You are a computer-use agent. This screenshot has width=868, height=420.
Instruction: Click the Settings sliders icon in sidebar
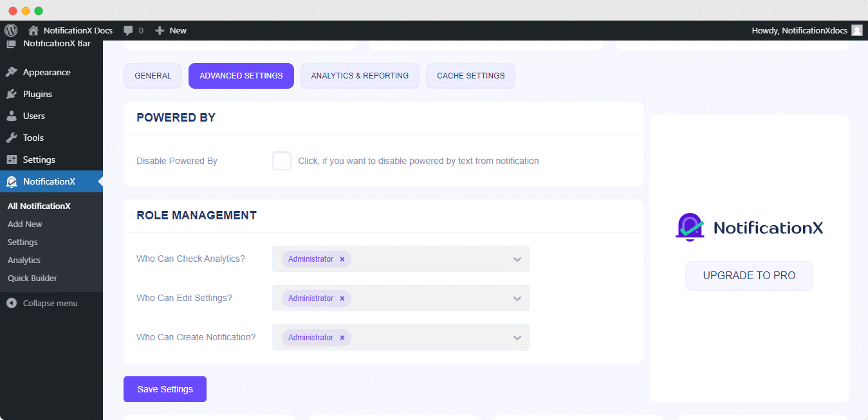(12, 160)
